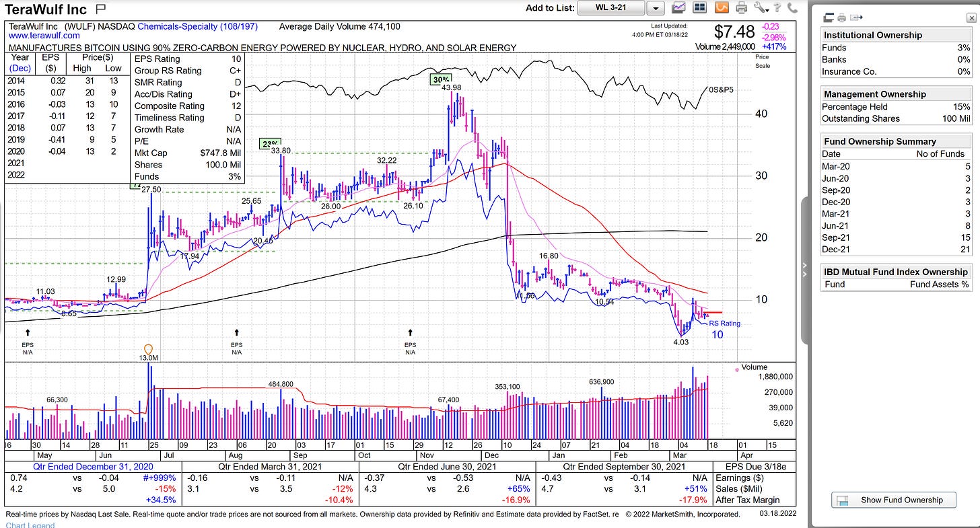Click the orange 13.0M volume marker
This screenshot has height=528, width=980.
tap(149, 350)
